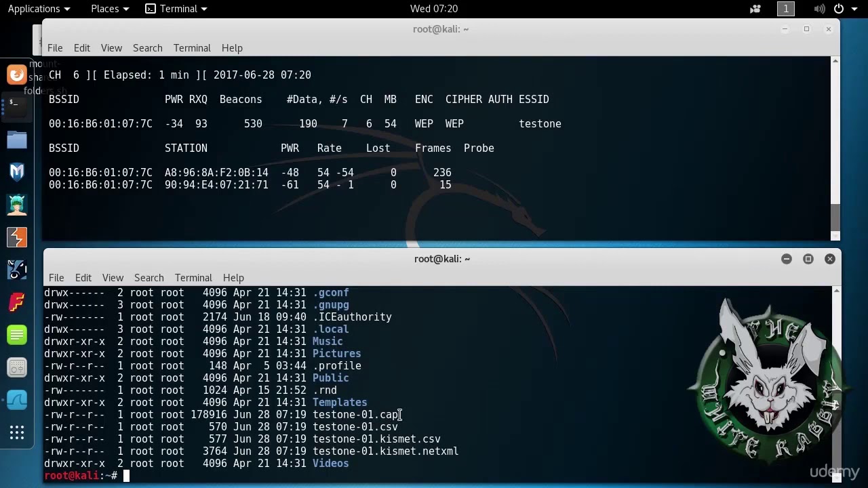Open Wireshark shark fin icon
Screen dimensions: 868x488
(17, 400)
